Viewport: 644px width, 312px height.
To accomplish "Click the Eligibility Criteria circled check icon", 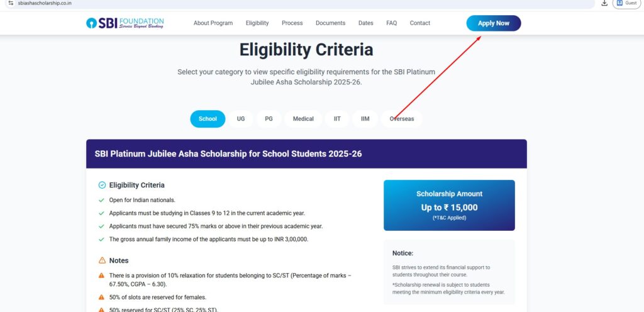I will [102, 186].
